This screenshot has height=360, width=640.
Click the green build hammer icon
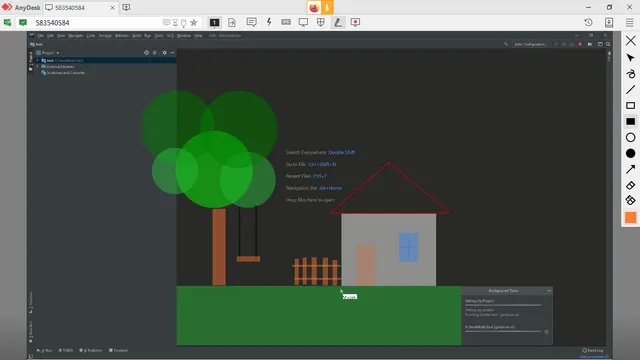(506, 44)
